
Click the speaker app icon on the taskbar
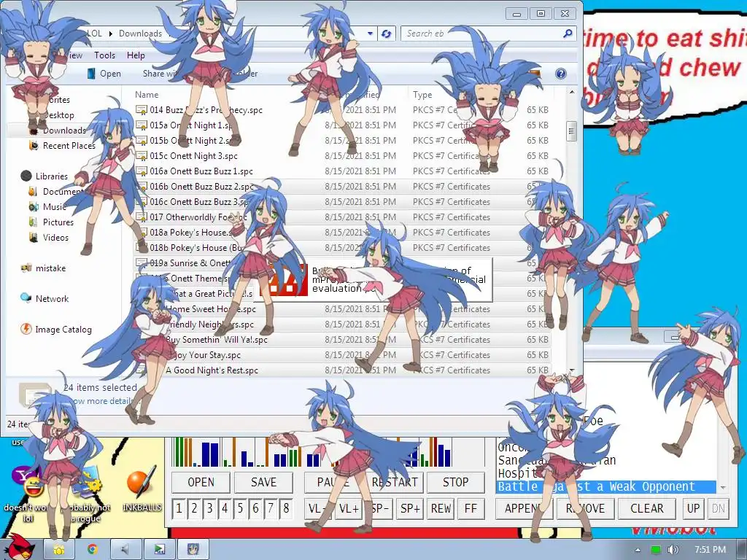click(125, 550)
